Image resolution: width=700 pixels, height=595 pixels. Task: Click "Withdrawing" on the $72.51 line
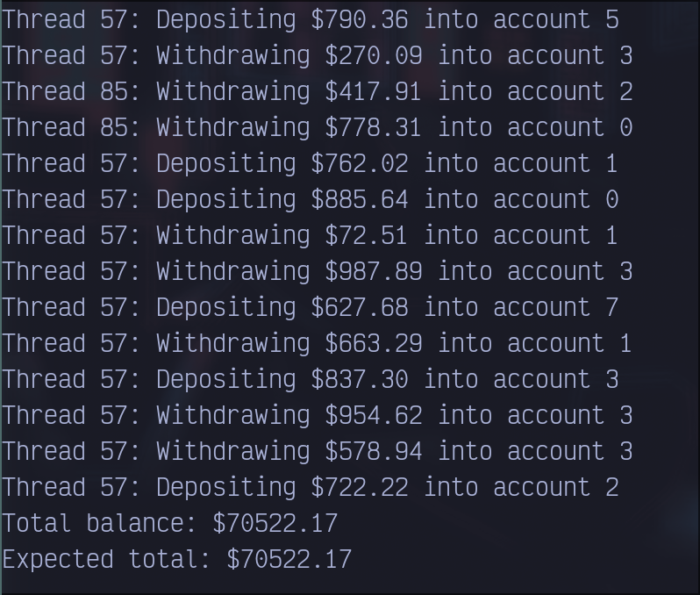(233, 235)
